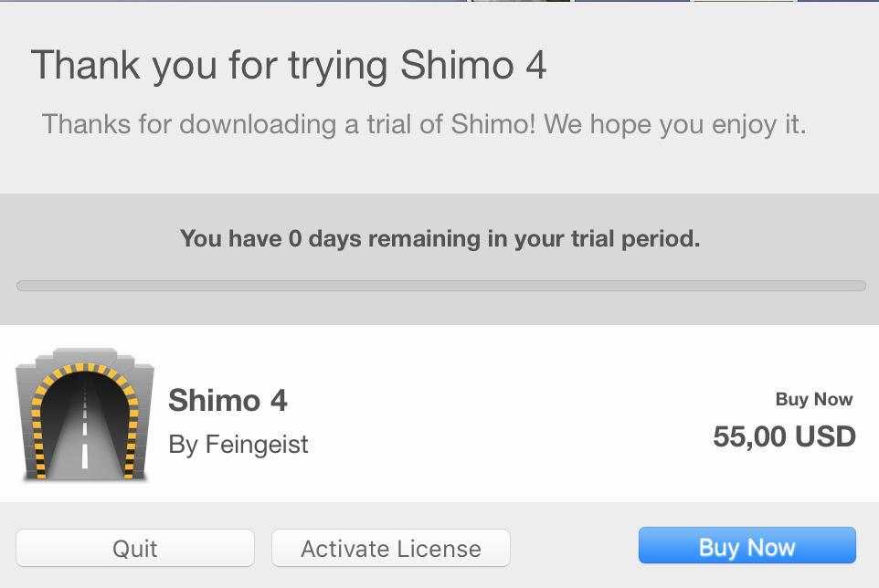The width and height of the screenshot is (879, 588).
Task: Click the USD currency text in the price
Action: pos(825,436)
